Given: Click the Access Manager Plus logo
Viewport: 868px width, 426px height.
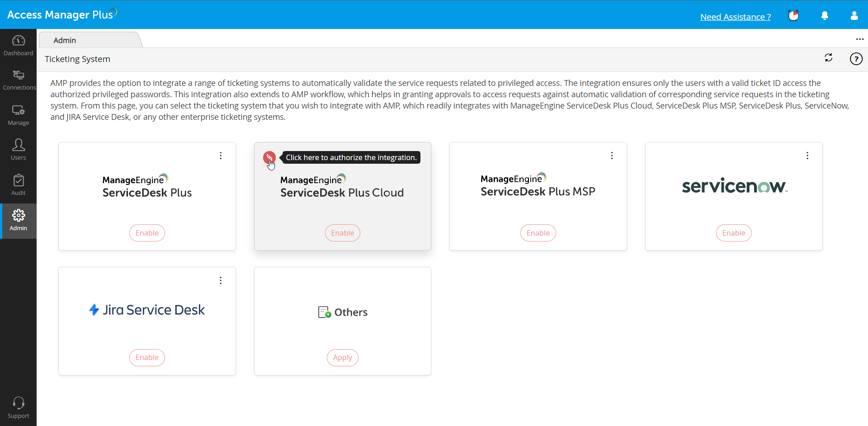Looking at the screenshot, I should [x=62, y=14].
